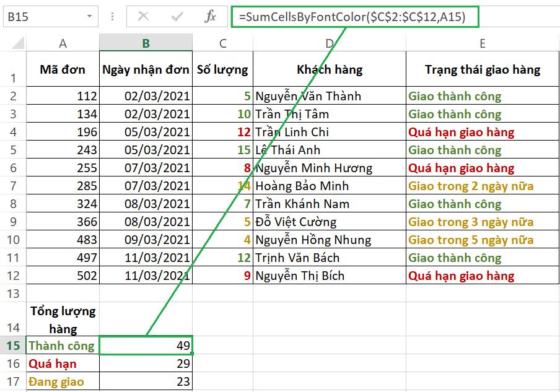Click the Thành công label in A15
The height and width of the screenshot is (392, 560).
point(62,346)
